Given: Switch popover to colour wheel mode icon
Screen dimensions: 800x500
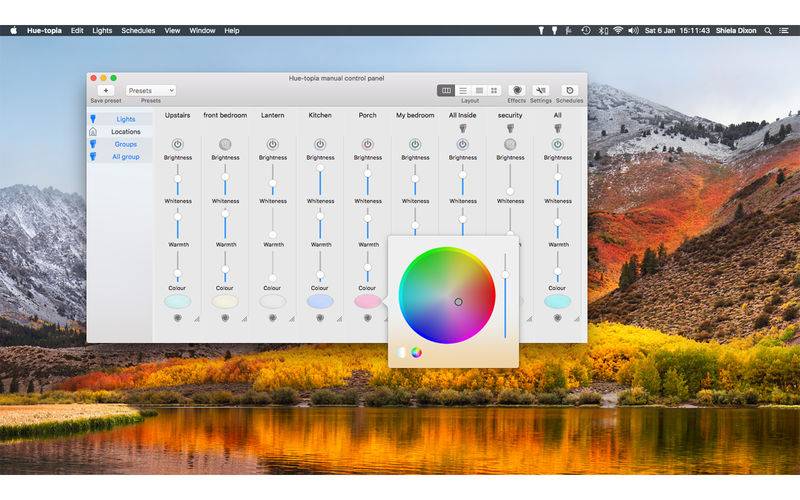Looking at the screenshot, I should (416, 352).
